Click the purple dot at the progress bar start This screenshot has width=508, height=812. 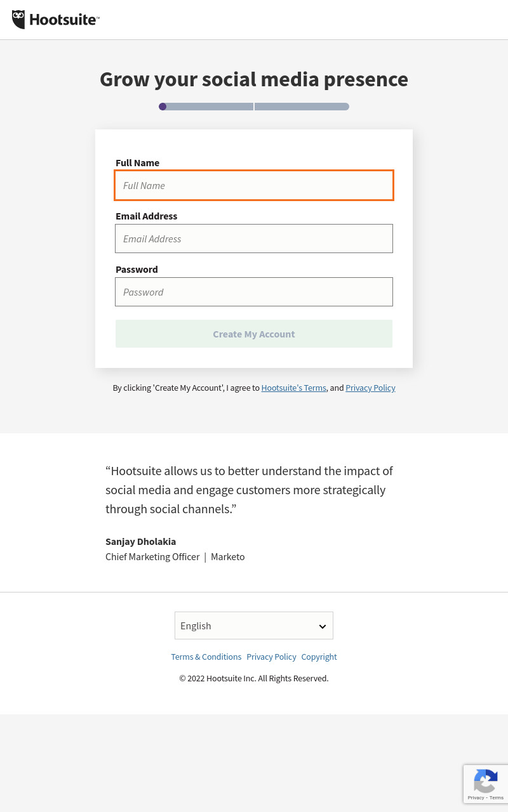[x=163, y=107]
